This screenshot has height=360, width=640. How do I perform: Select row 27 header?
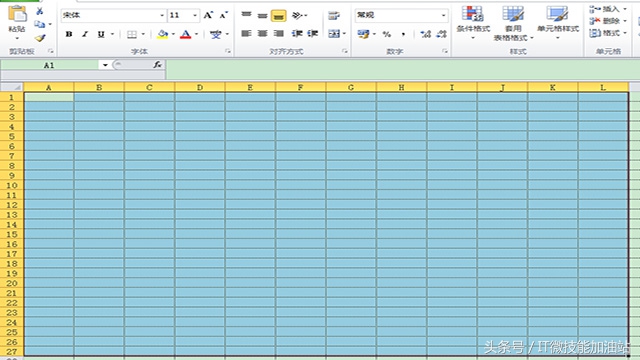click(12, 351)
